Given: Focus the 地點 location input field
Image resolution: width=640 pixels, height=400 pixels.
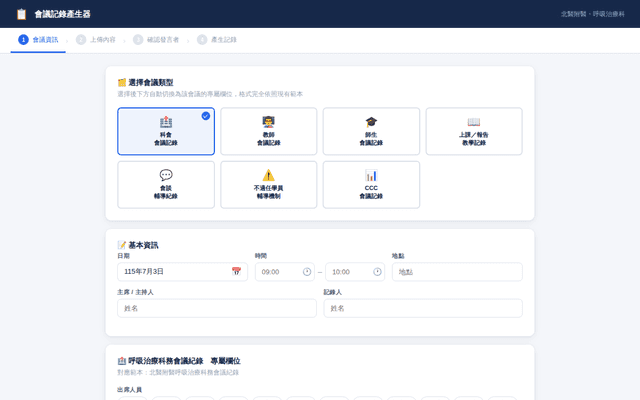Looking at the screenshot, I should (457, 272).
